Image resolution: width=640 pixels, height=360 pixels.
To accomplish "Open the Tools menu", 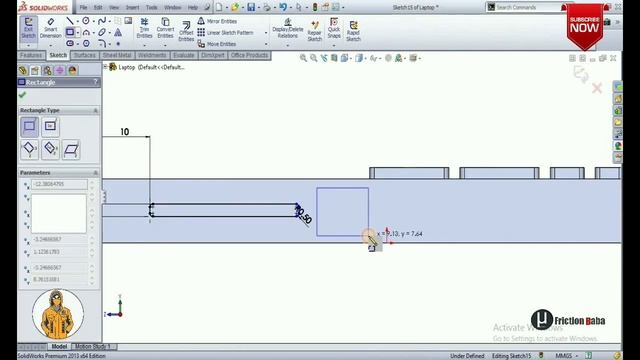I will pos(151,7).
